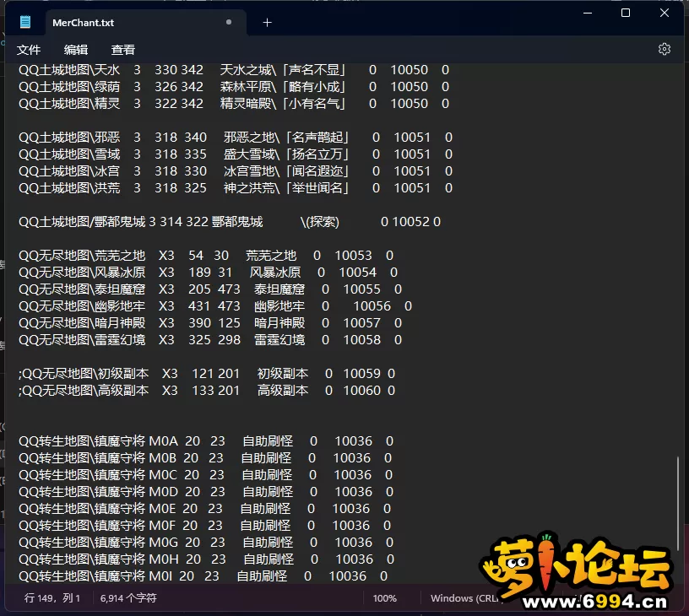This screenshot has height=616, width=689.
Task: Open the 编辑 menu
Action: (x=76, y=50)
